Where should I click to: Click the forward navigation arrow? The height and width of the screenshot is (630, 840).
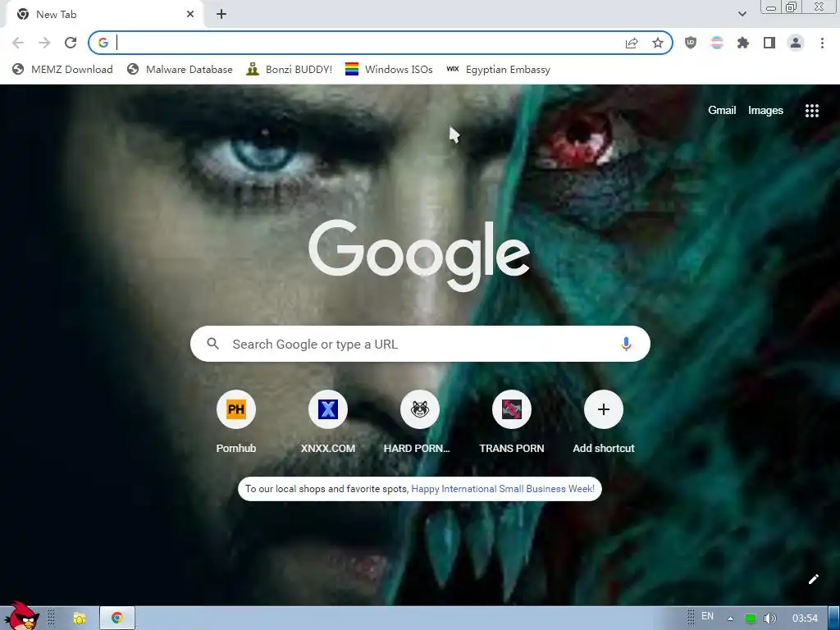(44, 43)
